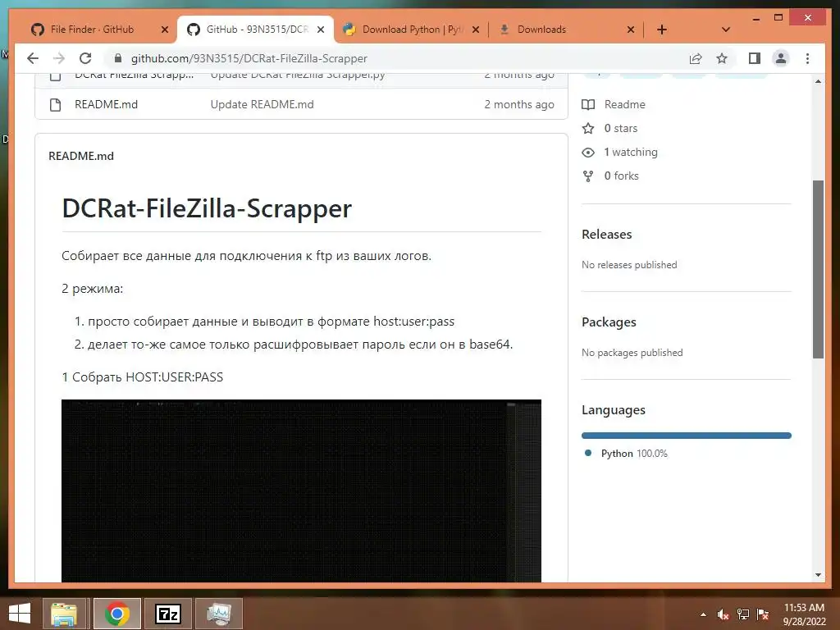Image resolution: width=840 pixels, height=630 pixels.
Task: Close the Downloads tab
Action: point(631,30)
